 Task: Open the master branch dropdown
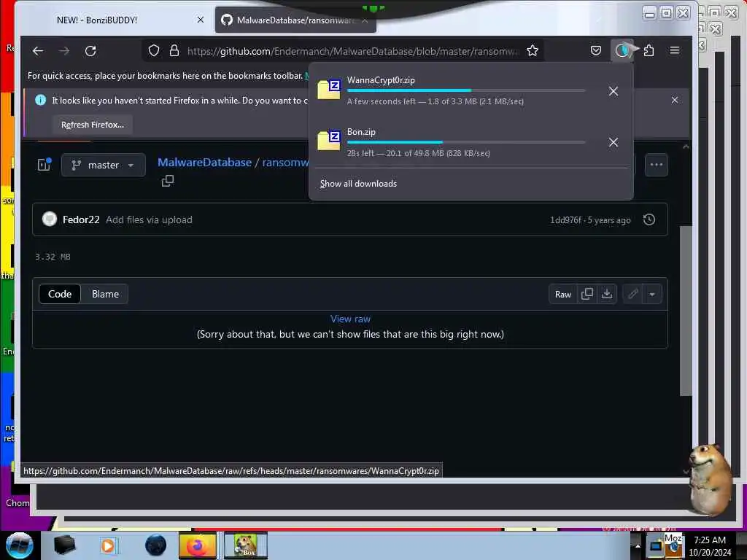click(104, 166)
